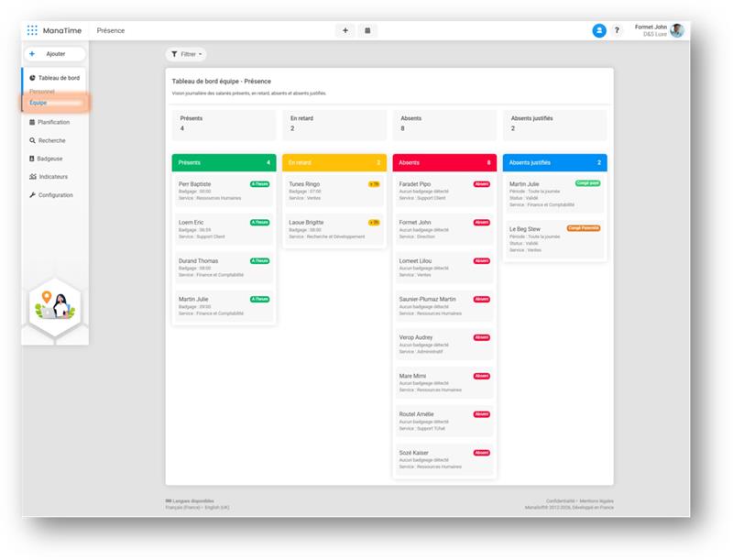Expand the Filtrer dropdown
The height and width of the screenshot is (560, 733).
click(186, 54)
